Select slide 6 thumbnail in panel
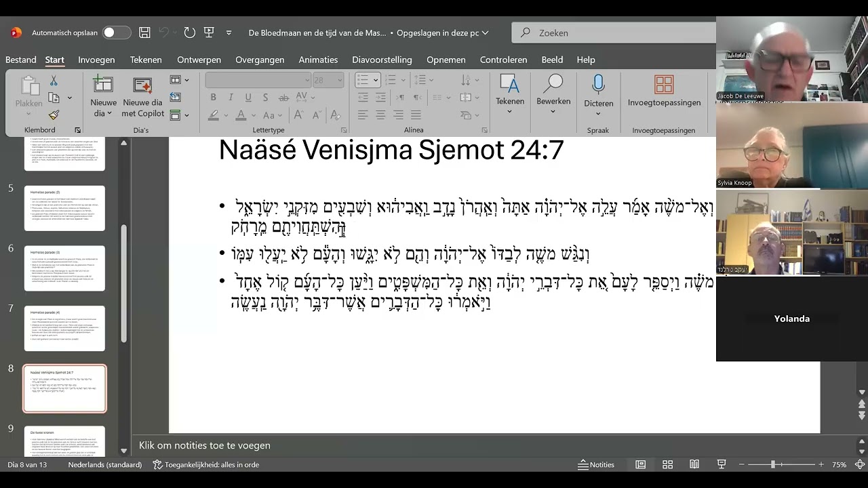This screenshot has height=488, width=868. coord(64,268)
